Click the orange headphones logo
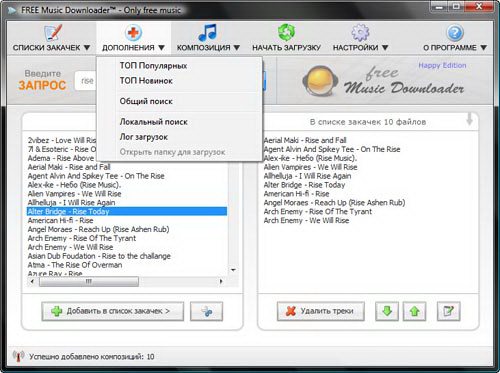 320,81
